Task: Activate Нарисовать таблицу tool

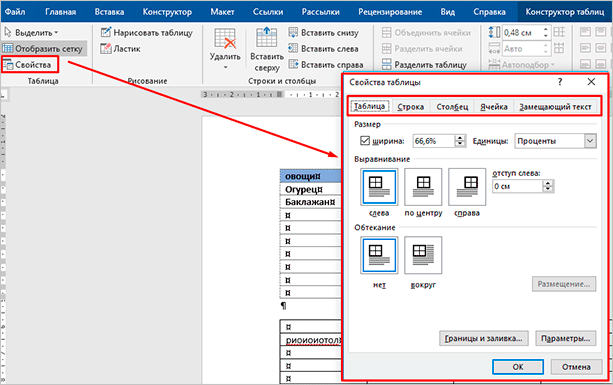Action: [x=147, y=32]
